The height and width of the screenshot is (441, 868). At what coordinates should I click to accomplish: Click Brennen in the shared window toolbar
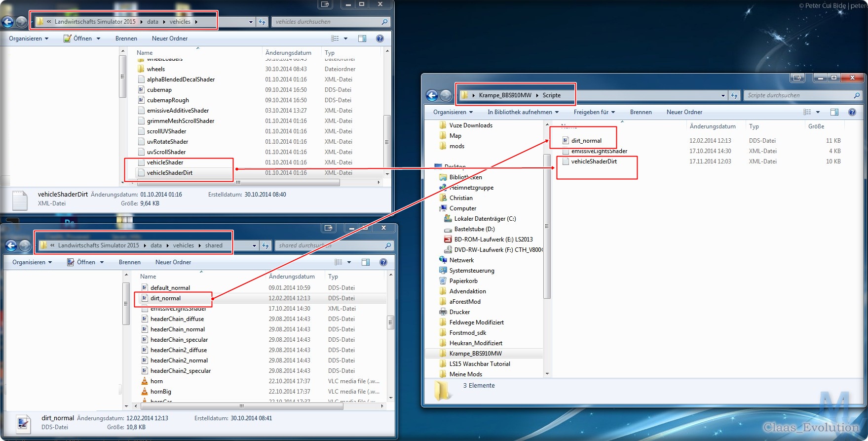[x=130, y=262]
